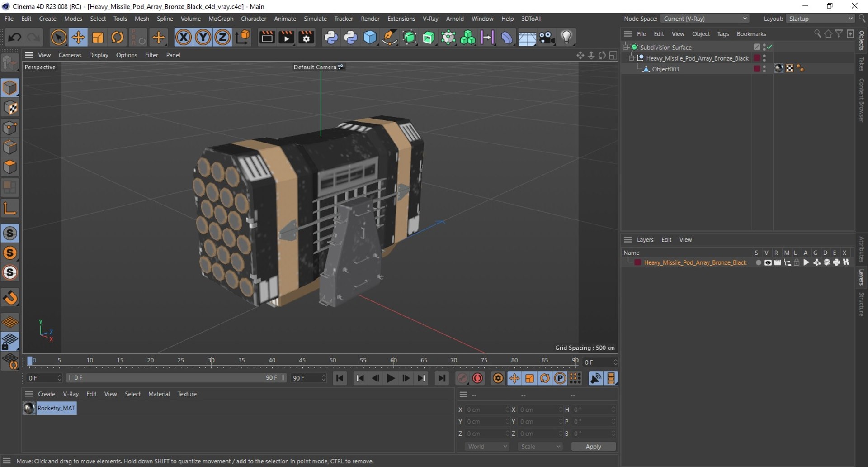
Task: Open the Layout Startup dropdown
Action: [821, 19]
